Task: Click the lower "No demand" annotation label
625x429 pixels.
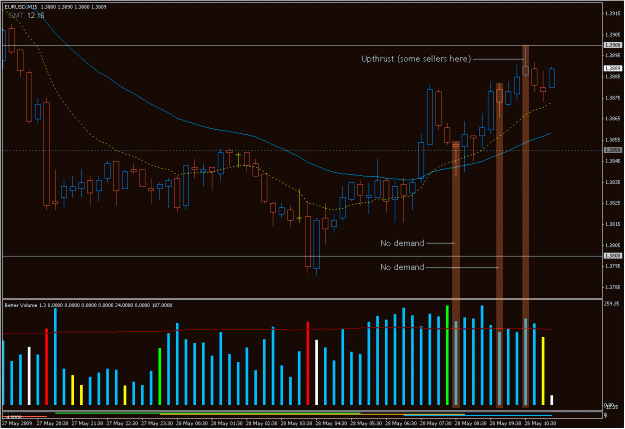Action: (x=402, y=267)
